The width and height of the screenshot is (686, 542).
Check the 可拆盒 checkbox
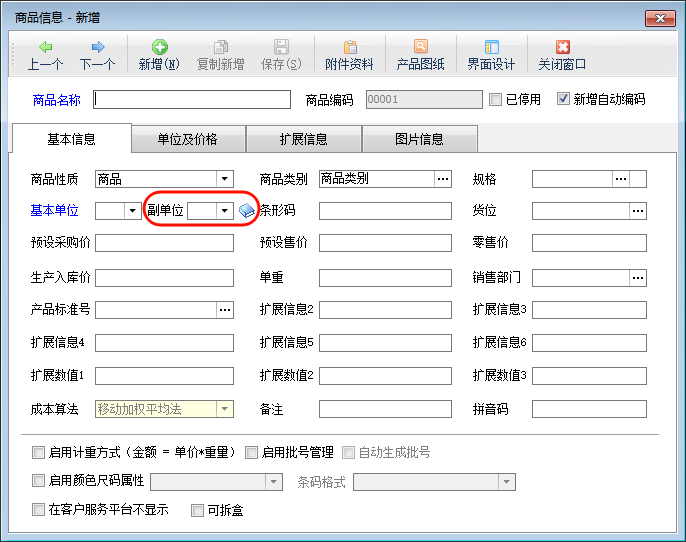tap(197, 510)
